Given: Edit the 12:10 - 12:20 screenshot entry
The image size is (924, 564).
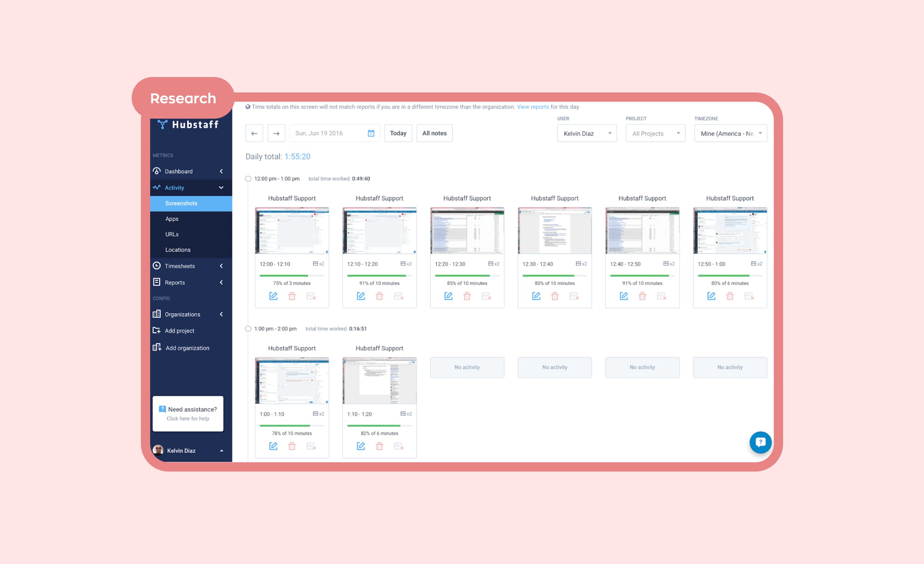Looking at the screenshot, I should pos(361,296).
